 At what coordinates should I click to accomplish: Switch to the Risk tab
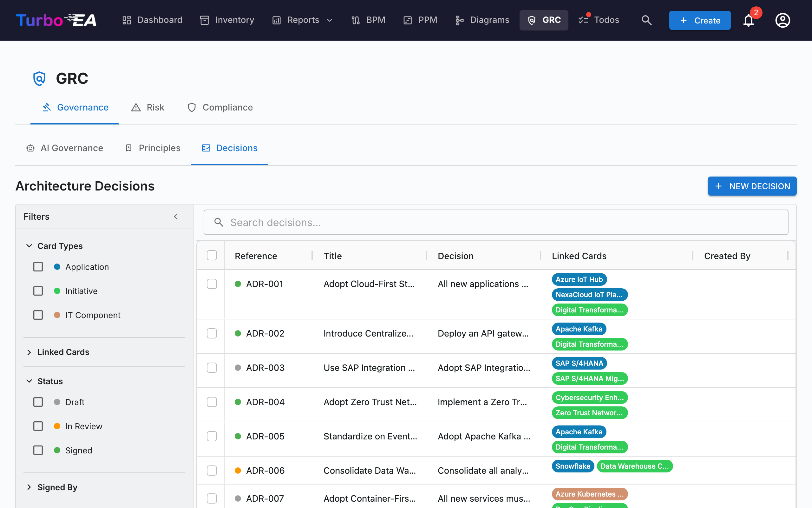[147, 107]
